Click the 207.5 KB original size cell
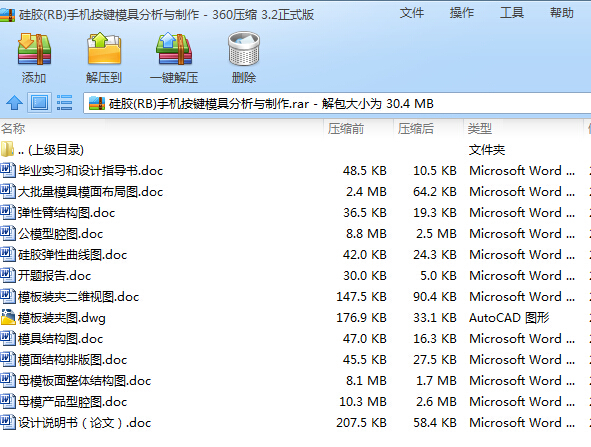Viewport: 591px width, 447px height. click(x=361, y=423)
